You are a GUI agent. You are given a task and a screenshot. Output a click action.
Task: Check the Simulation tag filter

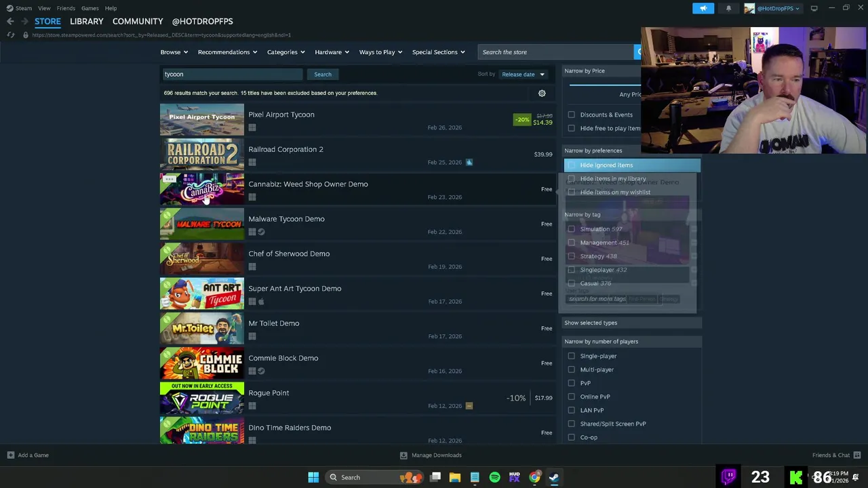pyautogui.click(x=571, y=229)
